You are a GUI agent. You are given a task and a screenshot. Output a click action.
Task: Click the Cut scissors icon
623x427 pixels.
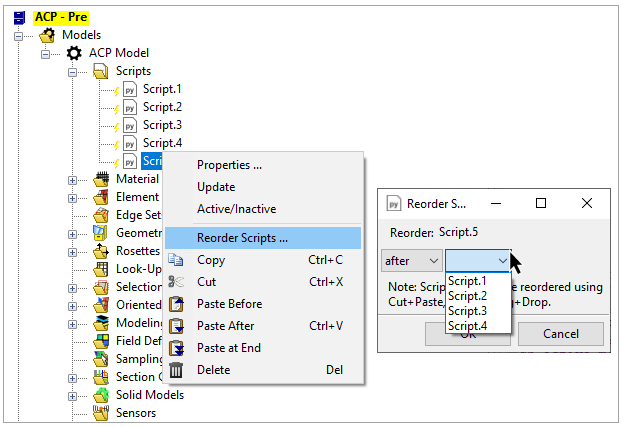(177, 282)
